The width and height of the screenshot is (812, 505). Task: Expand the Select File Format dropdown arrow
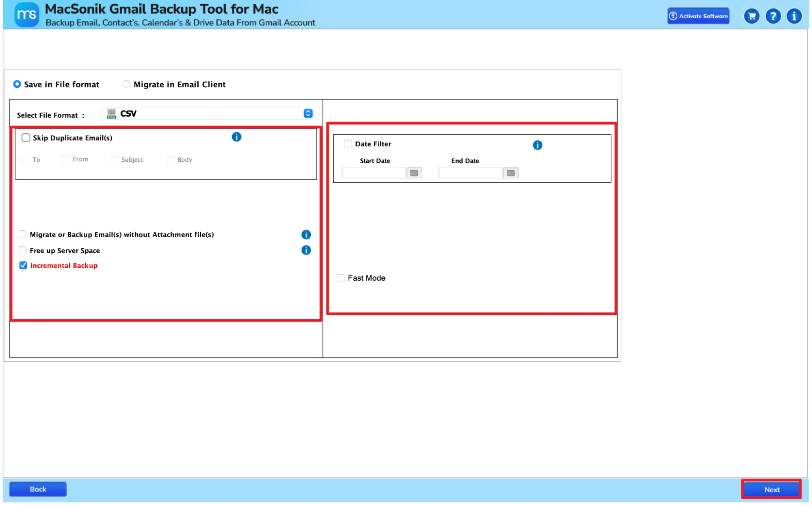tap(308, 113)
